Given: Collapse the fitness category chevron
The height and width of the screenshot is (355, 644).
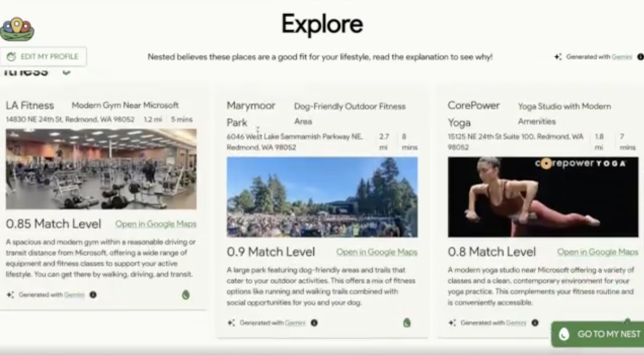Looking at the screenshot, I should [x=66, y=72].
